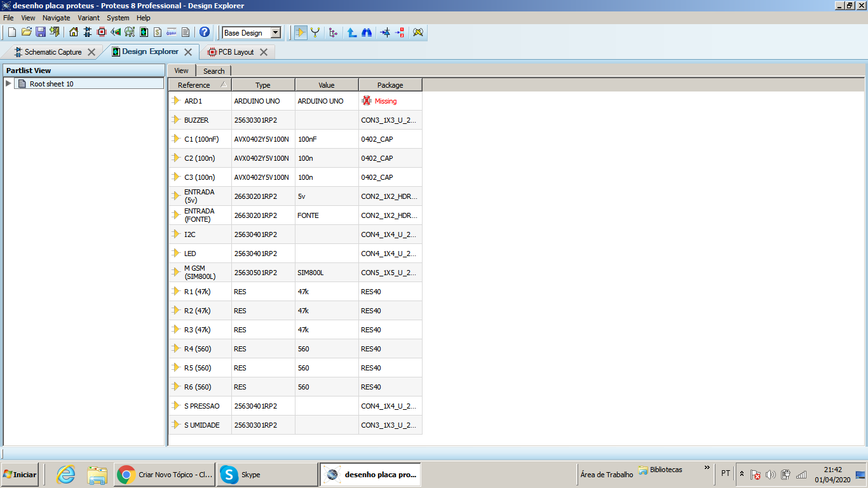The width and height of the screenshot is (868, 488).
Task: Switch to the Netlist view mode icon
Action: (315, 32)
